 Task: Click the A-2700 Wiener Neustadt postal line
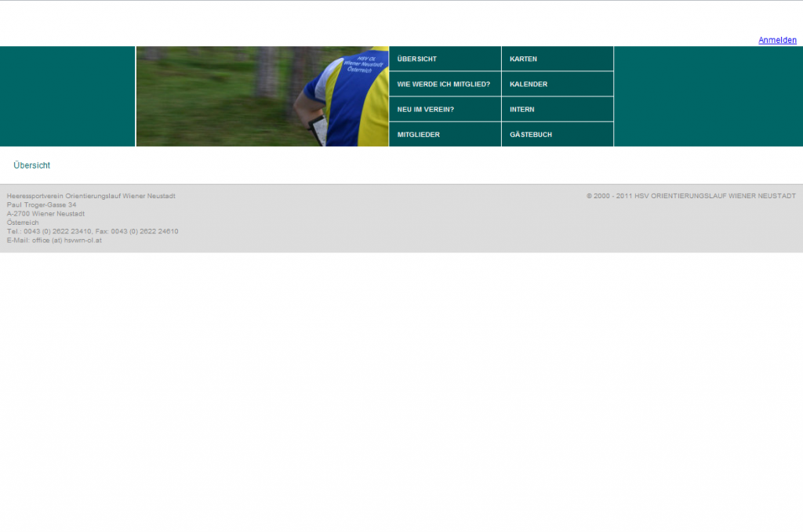(45, 214)
